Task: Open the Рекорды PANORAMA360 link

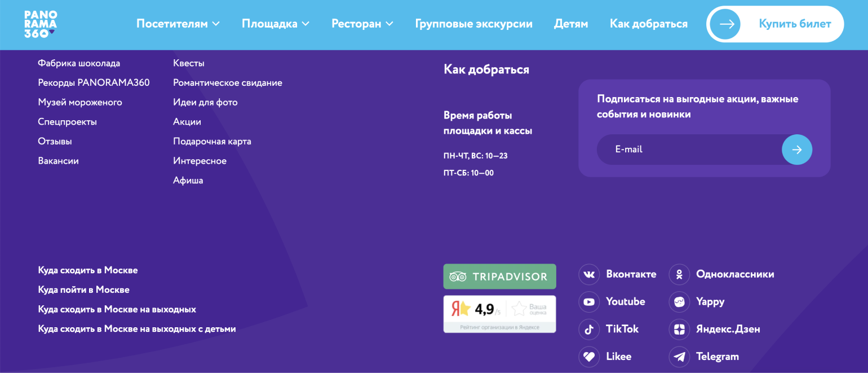Action: (94, 83)
